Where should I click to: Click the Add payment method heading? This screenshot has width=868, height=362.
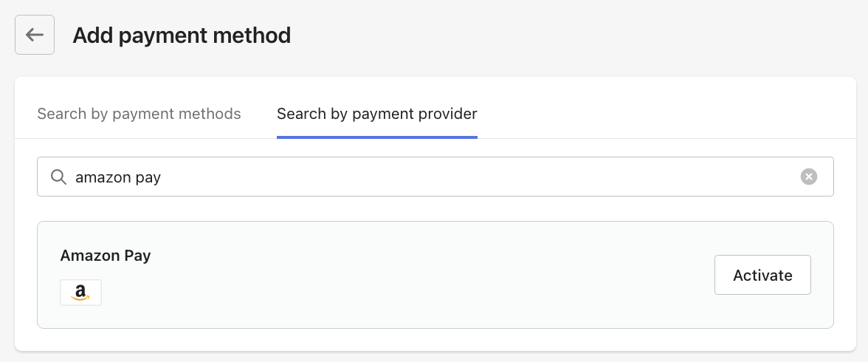[x=182, y=35]
